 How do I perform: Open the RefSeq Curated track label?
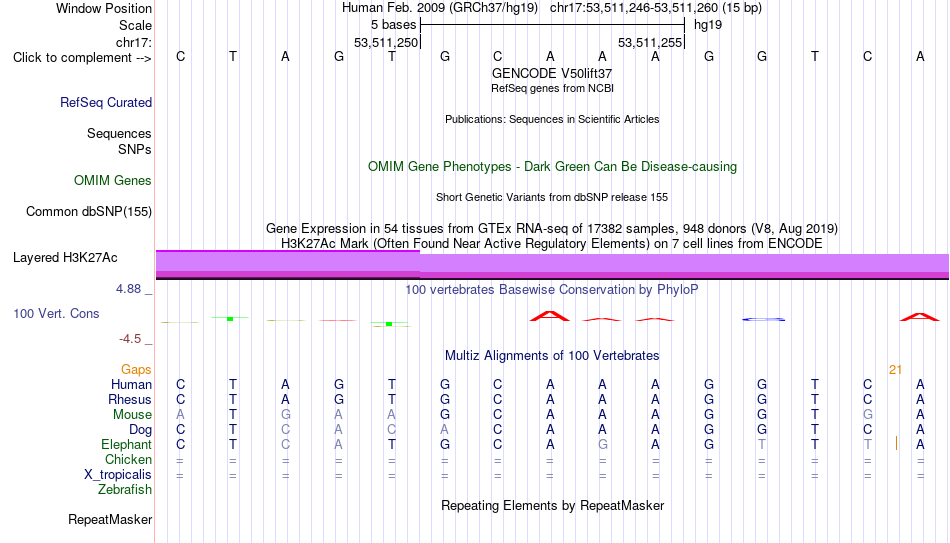(x=105, y=102)
